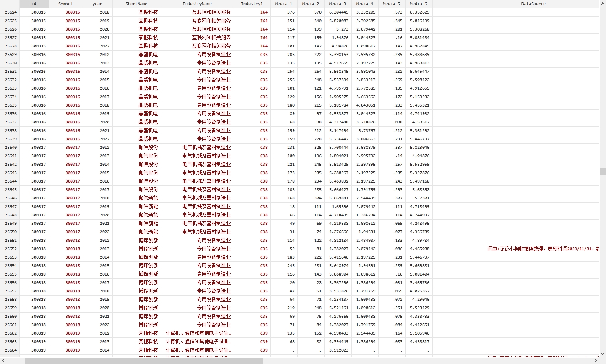
Task: Click Media_6 value 5.7301
Action: coord(422,198)
